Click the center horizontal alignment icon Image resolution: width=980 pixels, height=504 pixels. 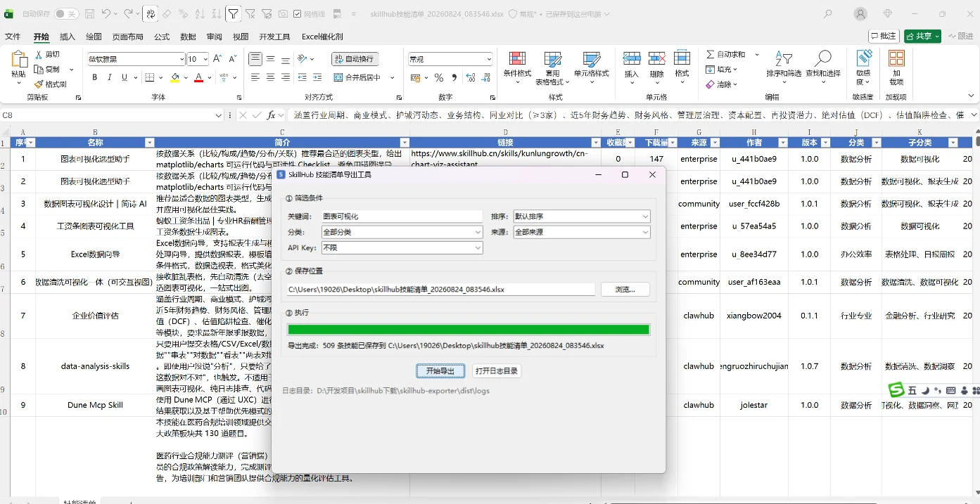click(x=270, y=77)
